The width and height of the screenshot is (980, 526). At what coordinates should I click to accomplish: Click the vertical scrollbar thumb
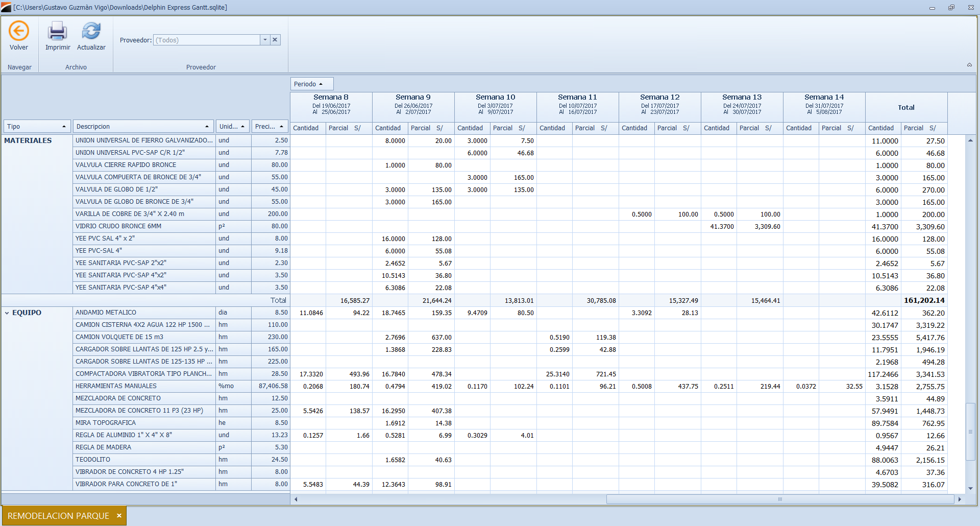[970, 432]
